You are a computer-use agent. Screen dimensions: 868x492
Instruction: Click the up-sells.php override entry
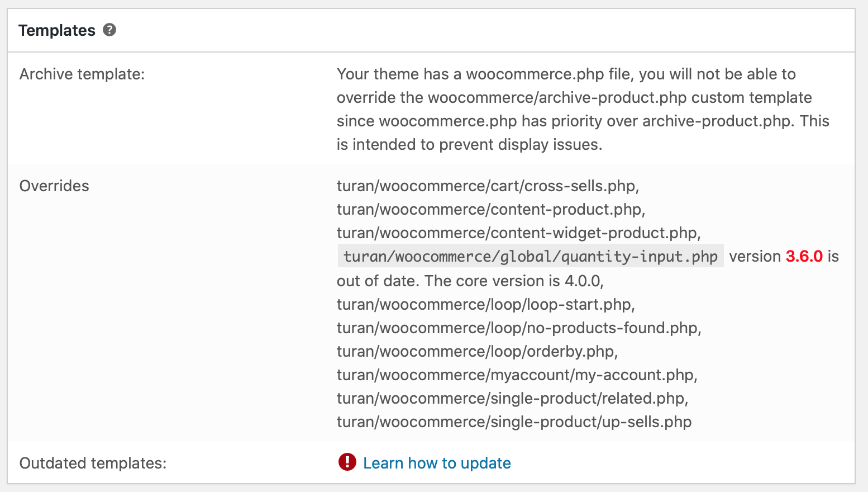[x=514, y=422]
